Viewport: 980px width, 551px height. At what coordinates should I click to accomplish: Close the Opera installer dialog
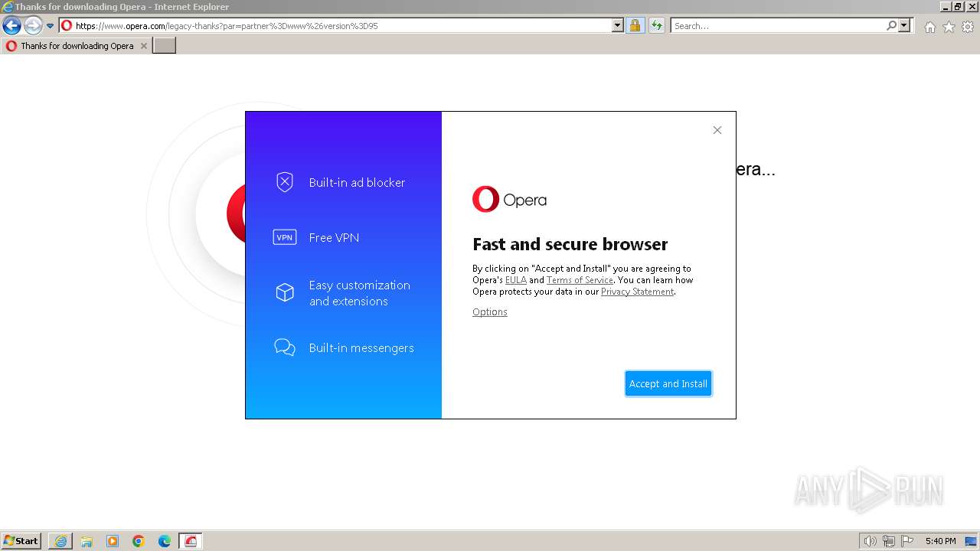[717, 130]
